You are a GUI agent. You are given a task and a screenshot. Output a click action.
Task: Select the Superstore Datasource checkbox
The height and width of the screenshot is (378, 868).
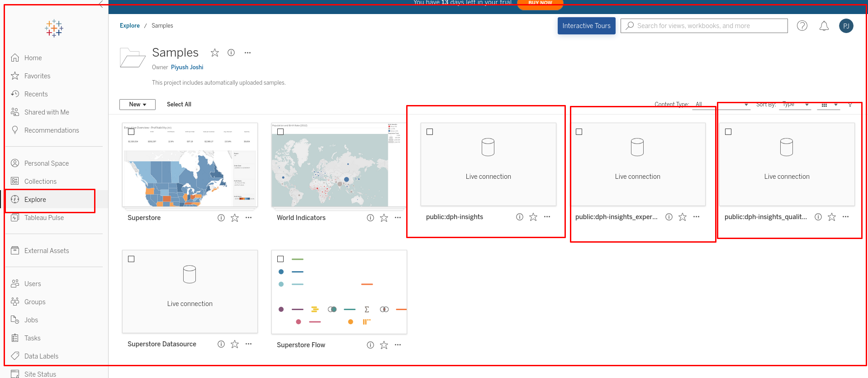tap(131, 259)
